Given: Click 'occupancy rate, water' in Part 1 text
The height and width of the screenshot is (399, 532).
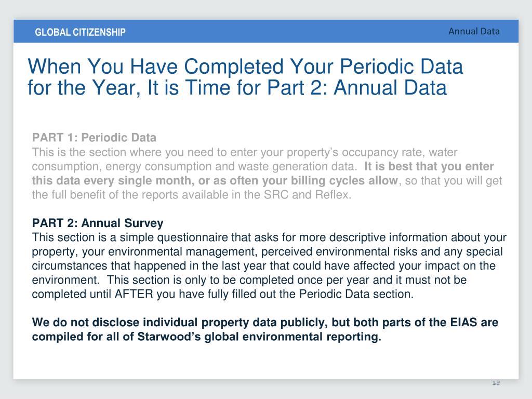Looking at the screenshot, I should (400, 152).
